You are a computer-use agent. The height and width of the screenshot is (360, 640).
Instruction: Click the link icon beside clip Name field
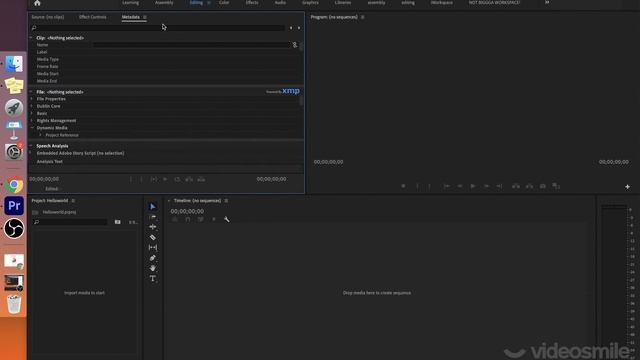coord(295,45)
